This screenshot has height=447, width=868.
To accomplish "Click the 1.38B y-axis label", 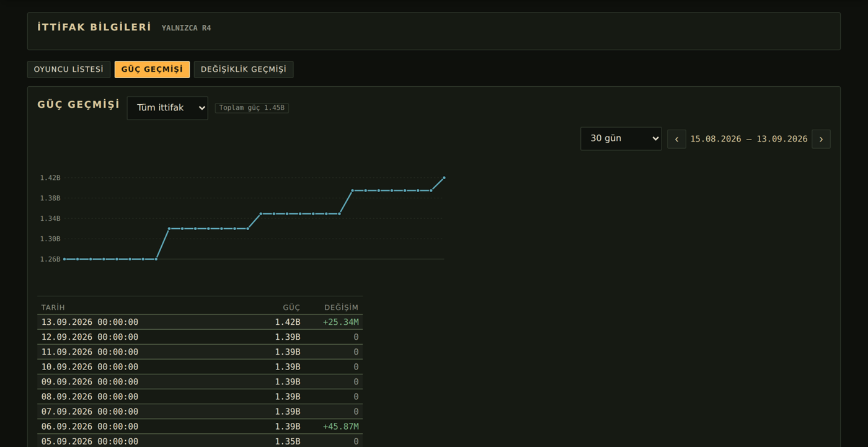I will pos(50,198).
